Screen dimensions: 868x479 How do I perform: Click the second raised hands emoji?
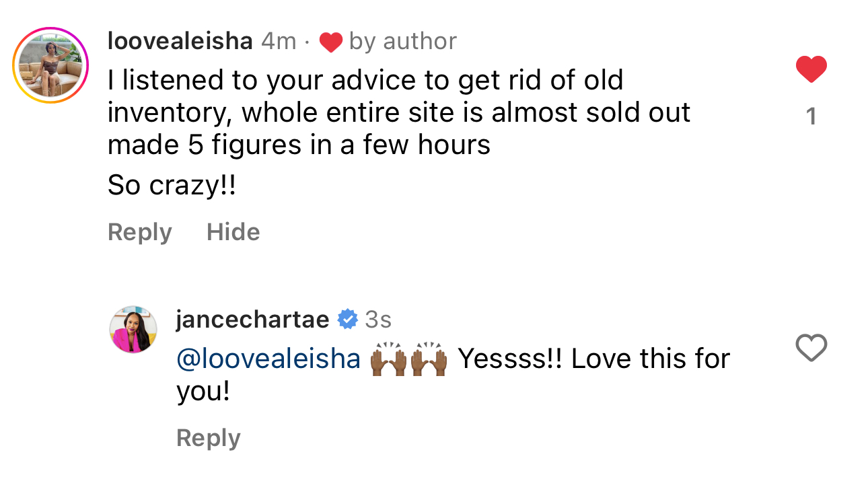coord(429,359)
